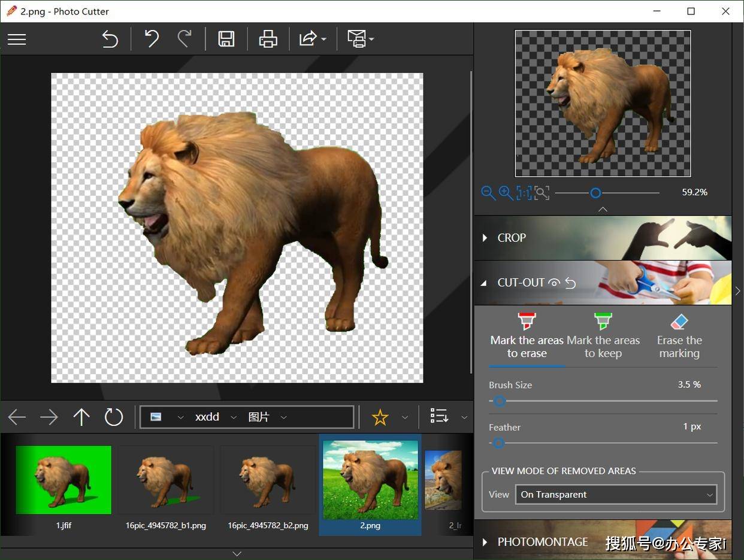Screen dimensions: 744x560
Task: Redo the last undone action
Action: tap(185, 40)
